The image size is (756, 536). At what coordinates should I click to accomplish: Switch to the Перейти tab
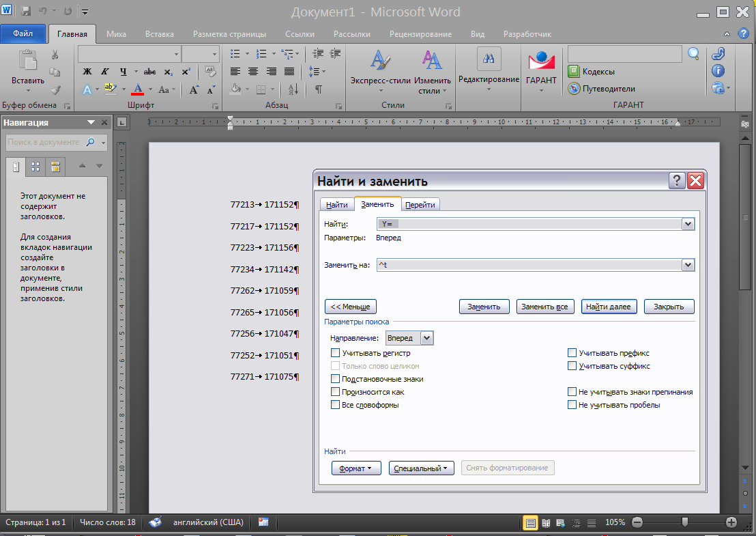click(x=420, y=205)
